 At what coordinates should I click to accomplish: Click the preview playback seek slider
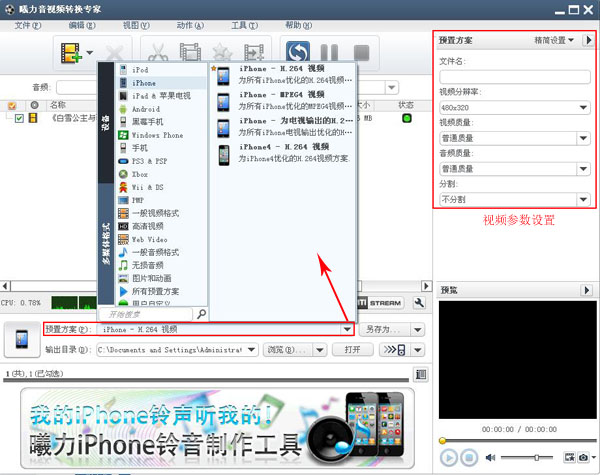517,441
